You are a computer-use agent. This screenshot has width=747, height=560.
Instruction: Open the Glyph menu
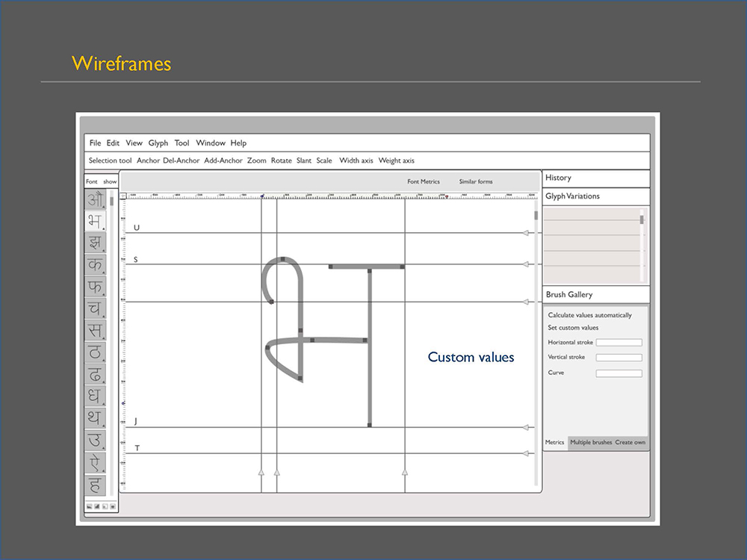point(158,143)
